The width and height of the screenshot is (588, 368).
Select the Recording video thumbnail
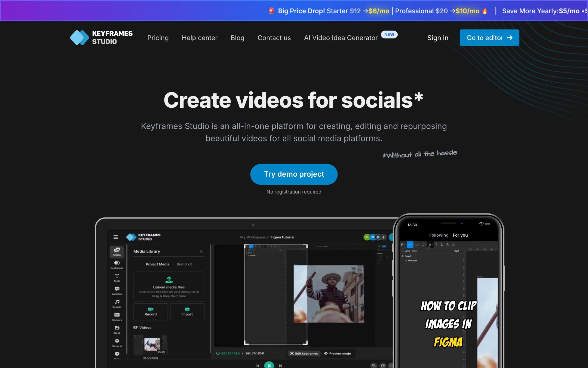pyautogui.click(x=150, y=345)
